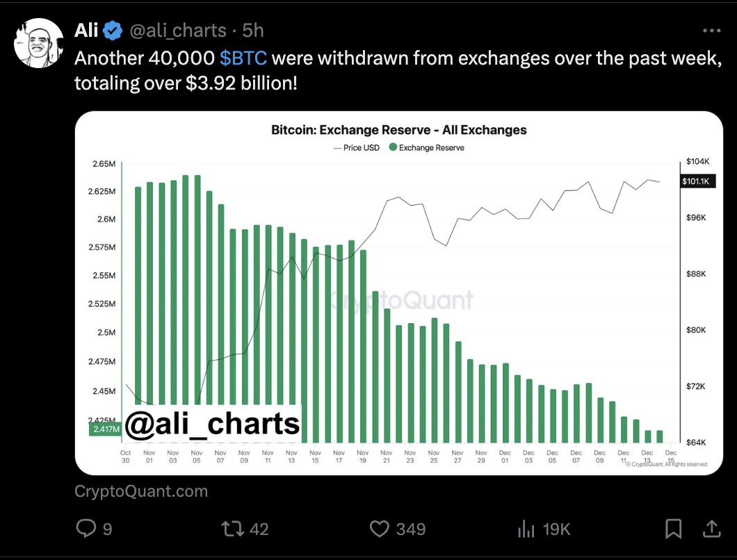
Task: Click the CryptoQuant.com link
Action: coord(141,491)
